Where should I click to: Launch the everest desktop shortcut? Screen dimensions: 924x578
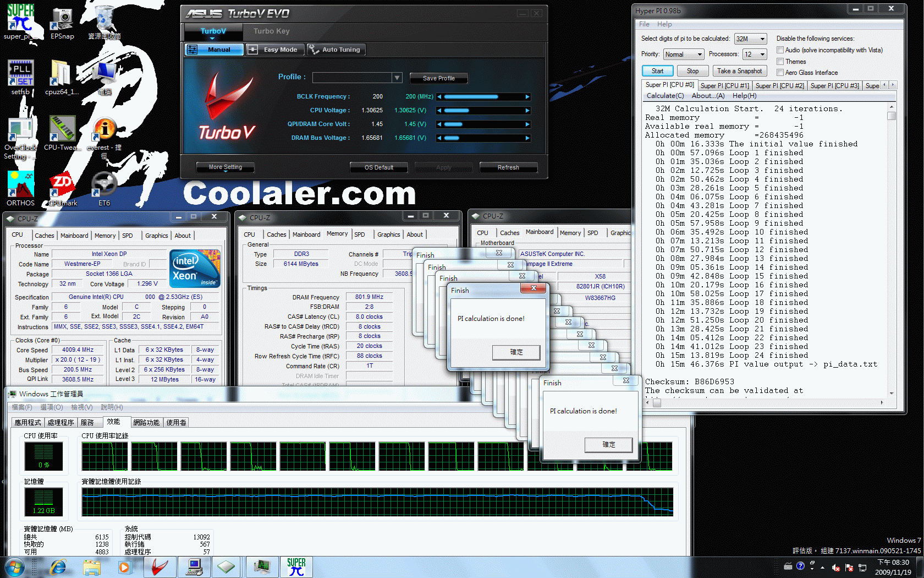(104, 138)
